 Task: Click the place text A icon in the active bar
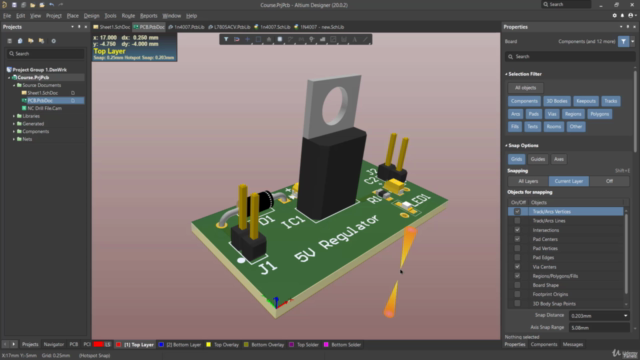[x=354, y=39]
